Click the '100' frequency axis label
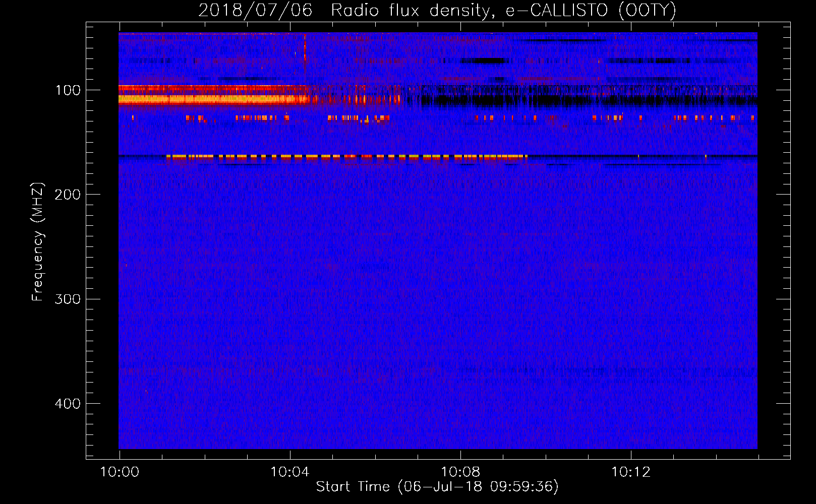Image resolution: width=816 pixels, height=504 pixels. (68, 91)
